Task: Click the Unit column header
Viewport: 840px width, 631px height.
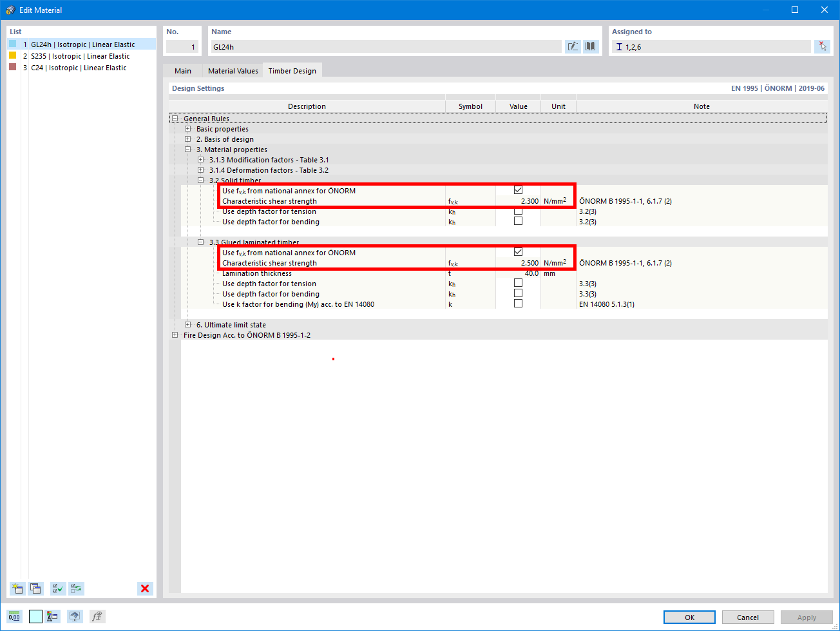Action: point(558,106)
